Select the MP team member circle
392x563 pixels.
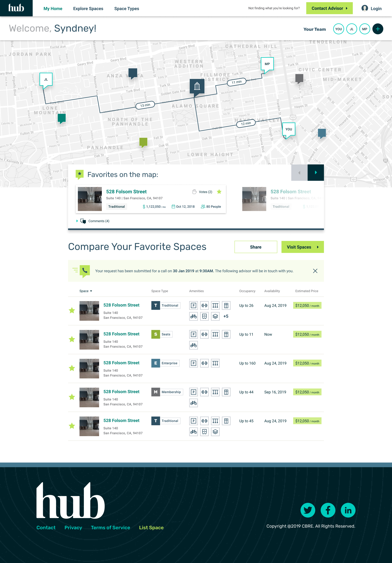click(x=365, y=29)
